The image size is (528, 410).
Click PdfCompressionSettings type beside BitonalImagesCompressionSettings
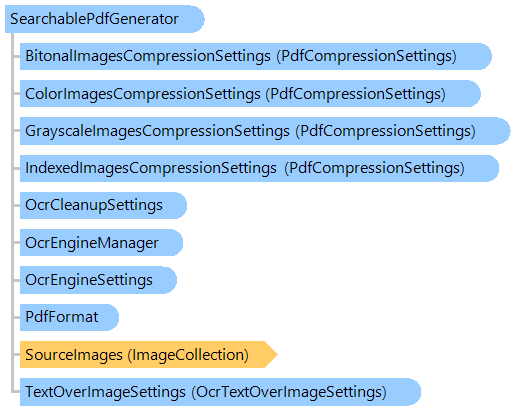(367, 56)
